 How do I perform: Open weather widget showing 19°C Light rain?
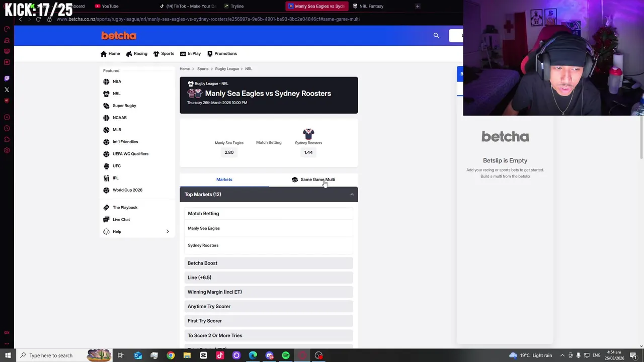pyautogui.click(x=530, y=355)
